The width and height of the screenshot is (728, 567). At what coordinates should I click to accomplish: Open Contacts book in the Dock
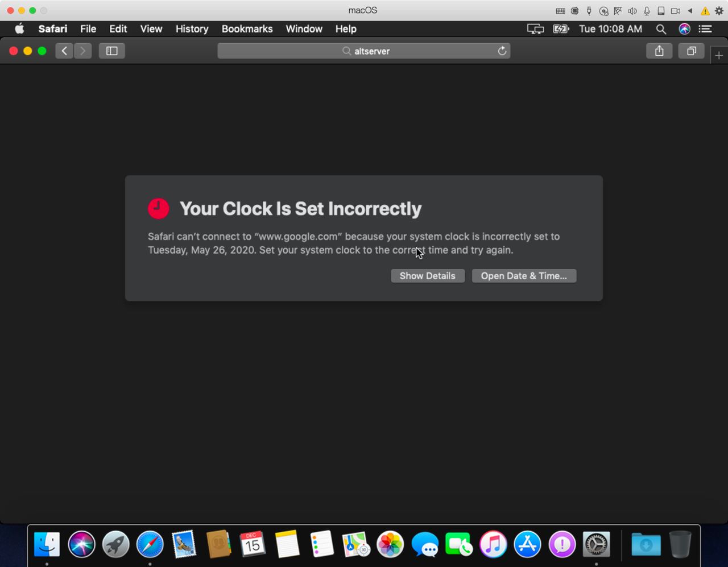pyautogui.click(x=219, y=545)
